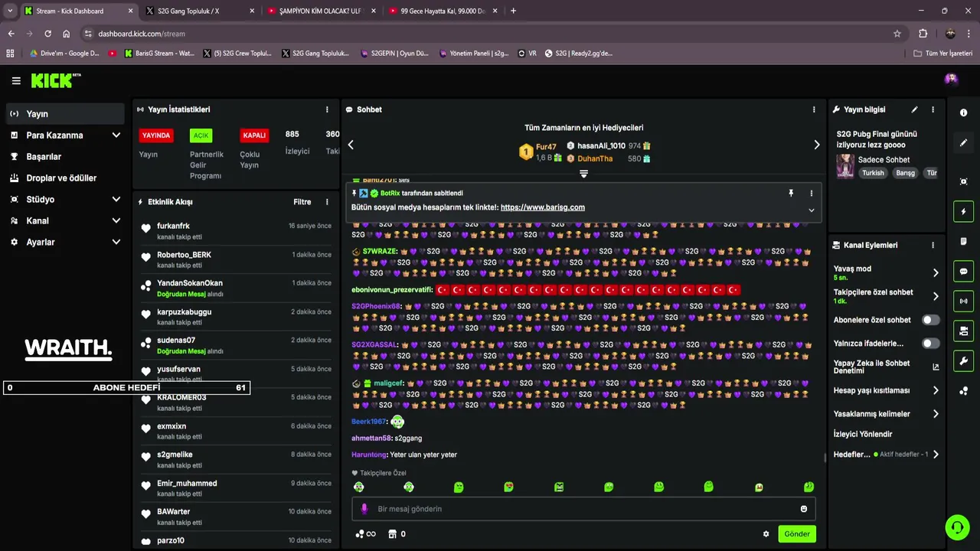Click the red KAPALI multi-stream status

[x=254, y=135]
